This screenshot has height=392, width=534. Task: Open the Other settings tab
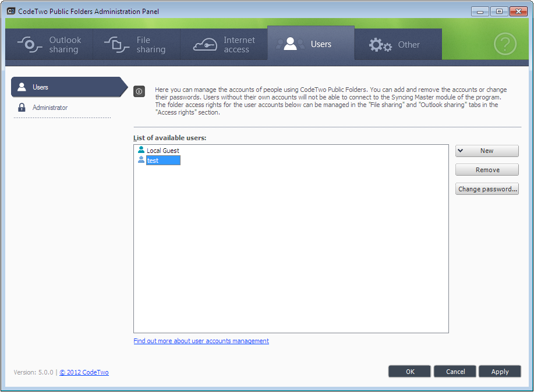[398, 44]
